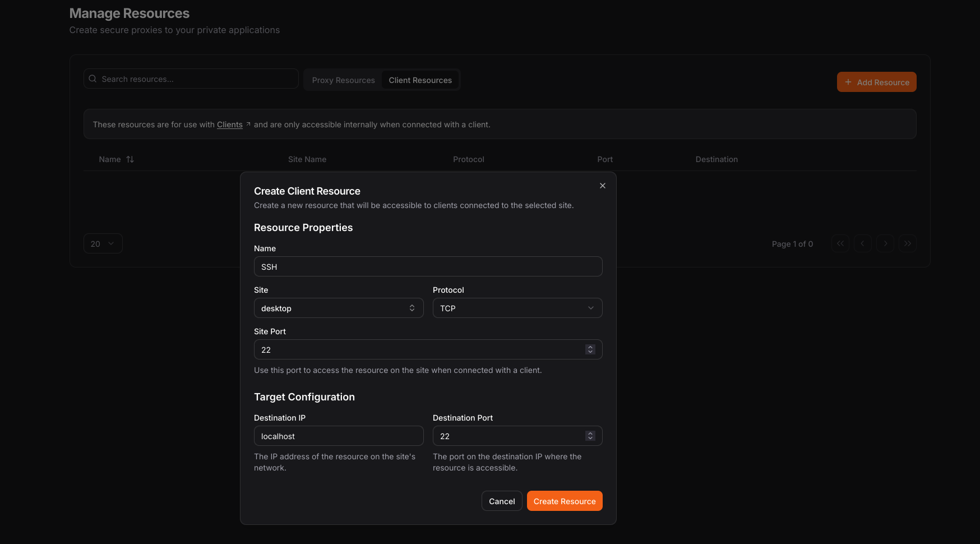
Task: Click the Site Port stepper arrows
Action: click(590, 349)
